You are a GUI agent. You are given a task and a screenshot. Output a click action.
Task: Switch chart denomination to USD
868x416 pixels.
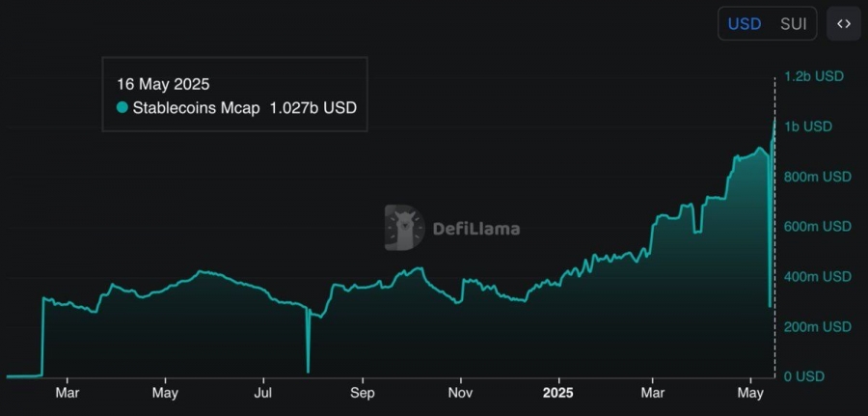click(744, 24)
